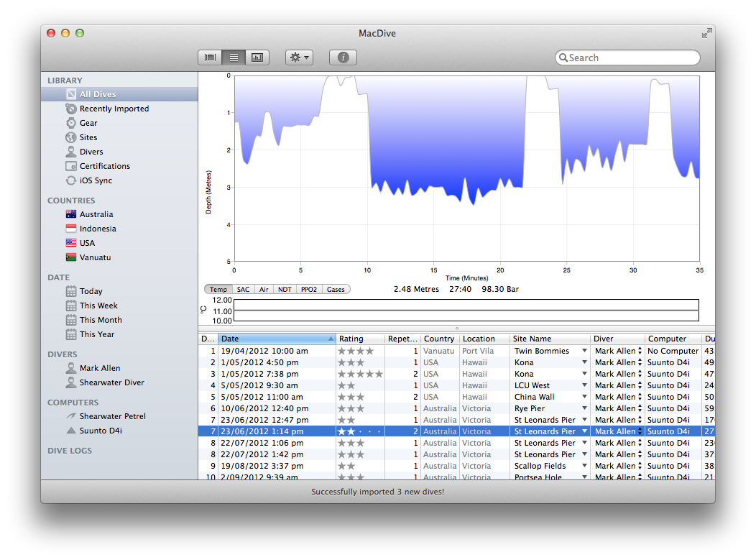Open the Gear library section
The height and width of the screenshot is (560, 756).
[88, 123]
